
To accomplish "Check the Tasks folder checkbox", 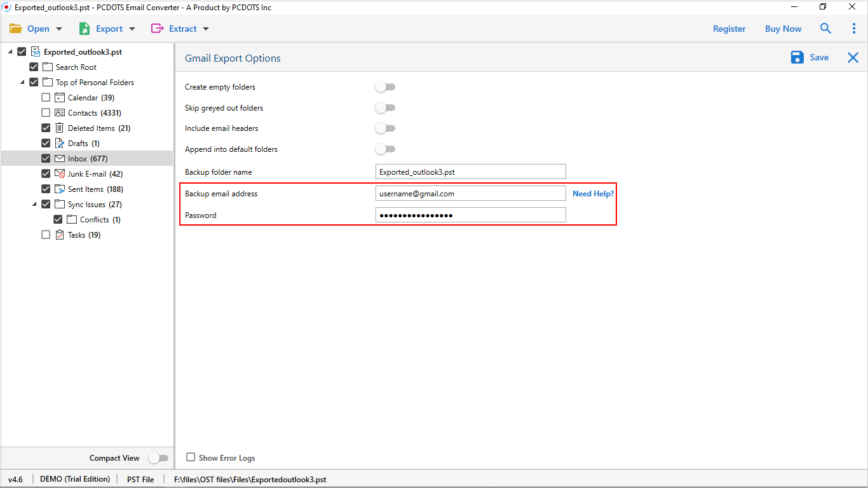I will click(x=46, y=235).
